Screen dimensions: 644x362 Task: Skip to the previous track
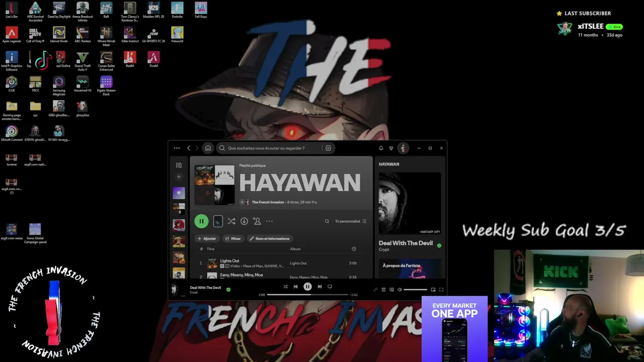pos(295,287)
